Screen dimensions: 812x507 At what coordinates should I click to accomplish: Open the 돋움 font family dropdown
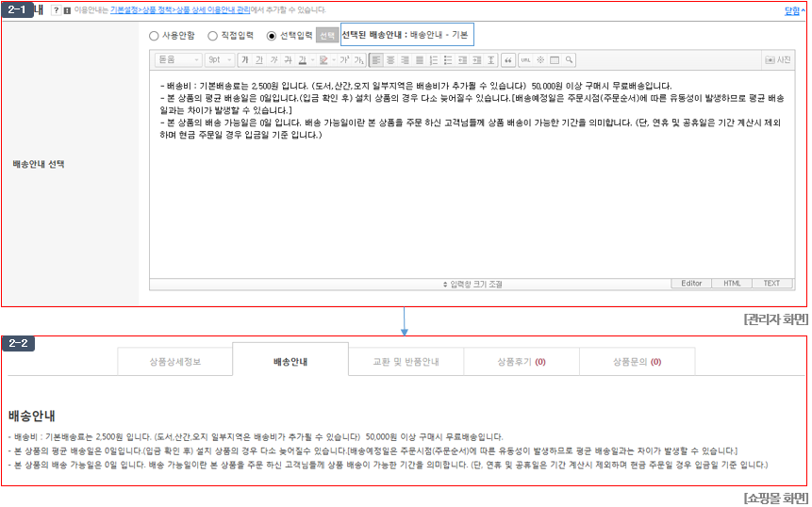178,60
